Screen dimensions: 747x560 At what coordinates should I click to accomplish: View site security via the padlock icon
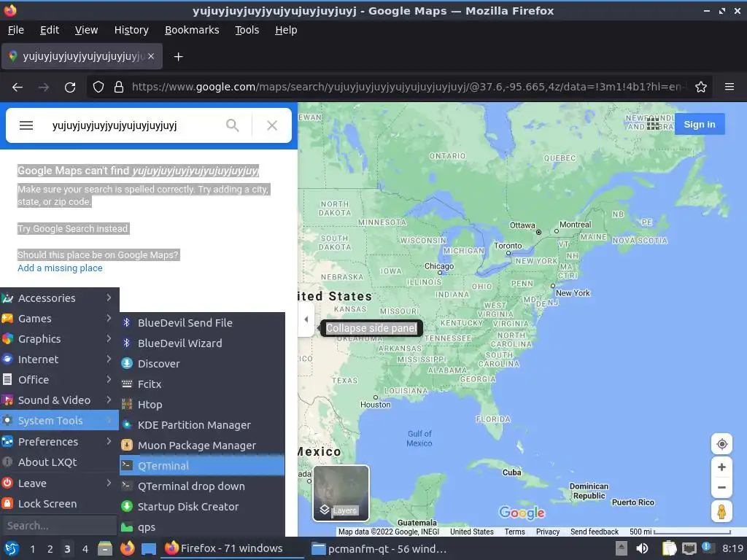pyautogui.click(x=119, y=87)
